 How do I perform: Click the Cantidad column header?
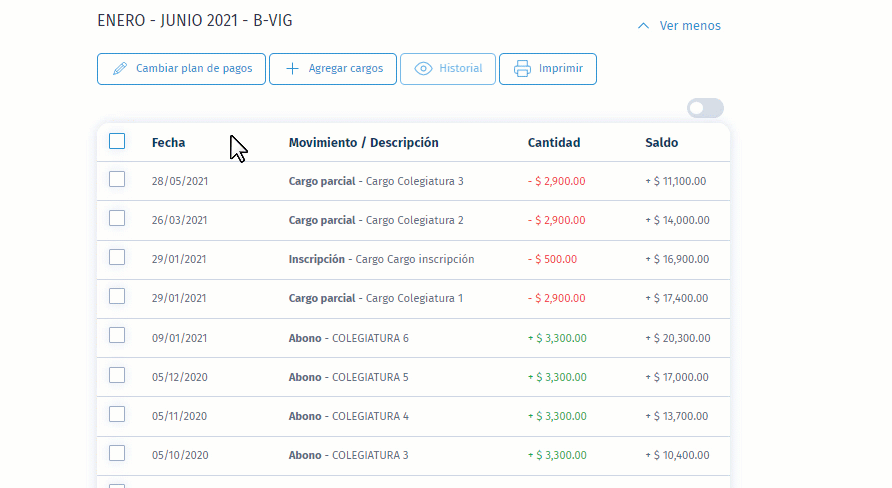click(554, 143)
